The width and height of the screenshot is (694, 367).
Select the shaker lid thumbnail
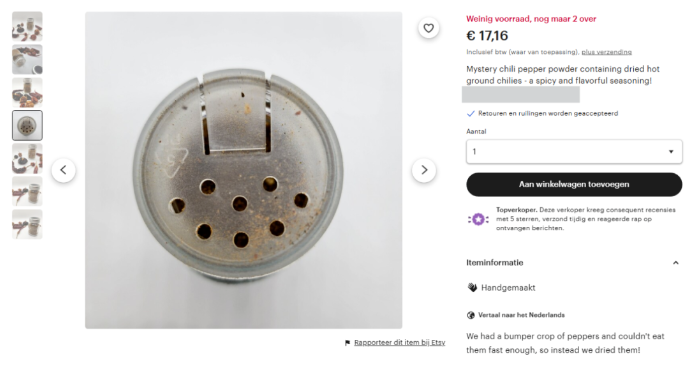[x=27, y=126]
